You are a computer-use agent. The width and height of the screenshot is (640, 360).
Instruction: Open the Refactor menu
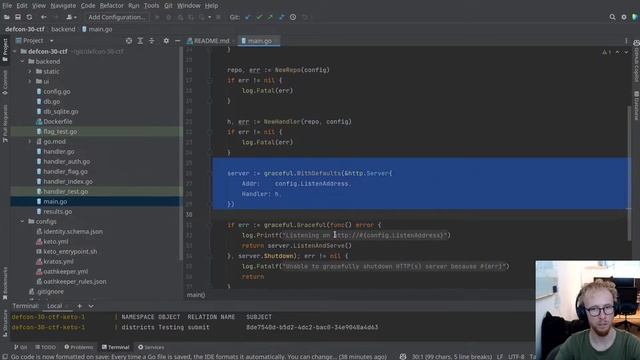[x=111, y=6]
